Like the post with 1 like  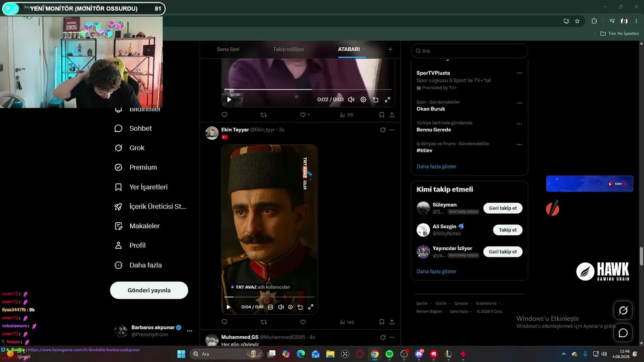point(304,115)
